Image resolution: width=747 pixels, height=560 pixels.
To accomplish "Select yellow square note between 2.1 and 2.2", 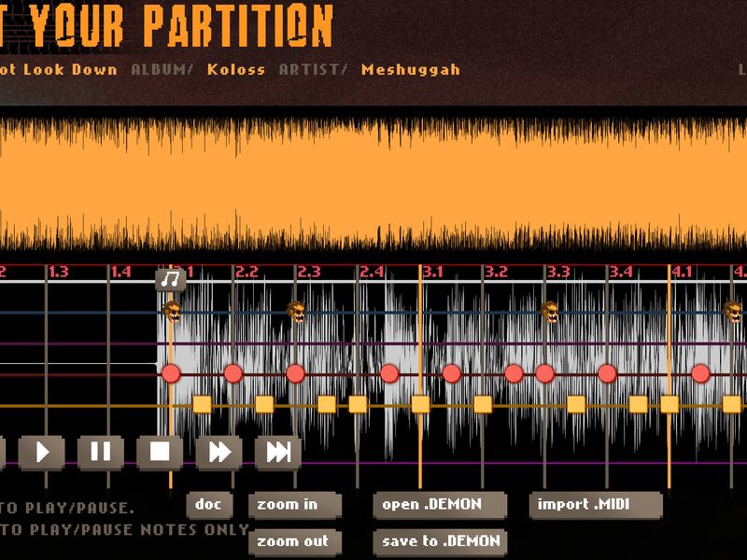I will [202, 405].
